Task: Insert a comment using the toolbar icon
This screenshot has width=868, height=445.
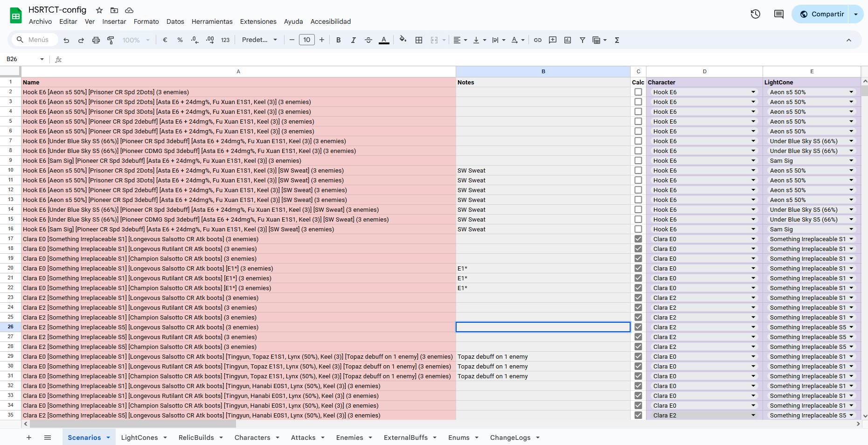Action: click(553, 40)
